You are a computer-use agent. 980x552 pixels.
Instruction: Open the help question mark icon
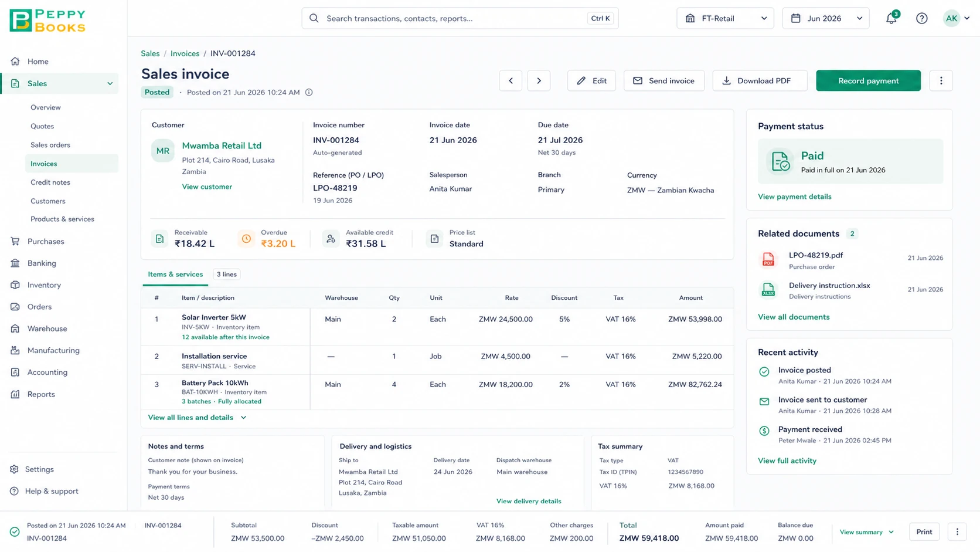click(922, 18)
